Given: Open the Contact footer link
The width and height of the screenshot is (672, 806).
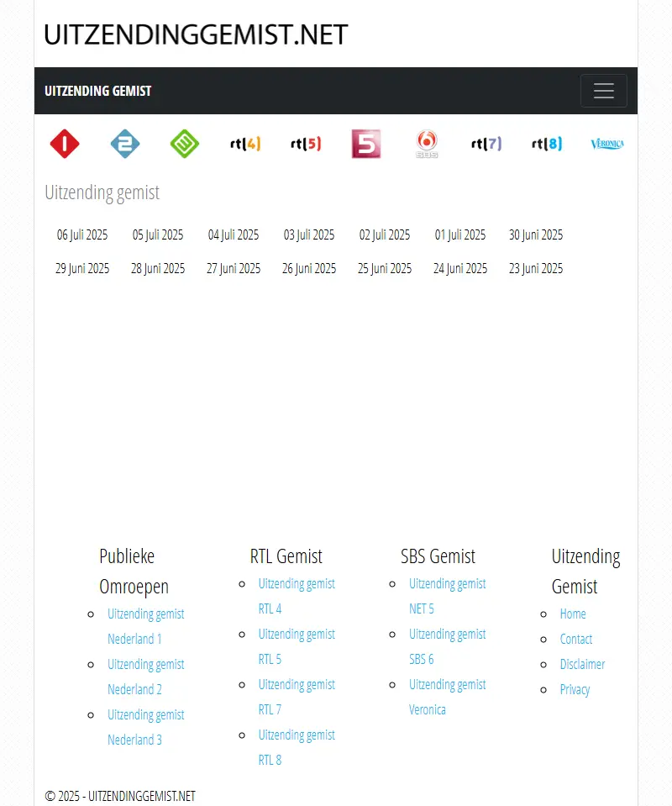Looking at the screenshot, I should tap(576, 639).
